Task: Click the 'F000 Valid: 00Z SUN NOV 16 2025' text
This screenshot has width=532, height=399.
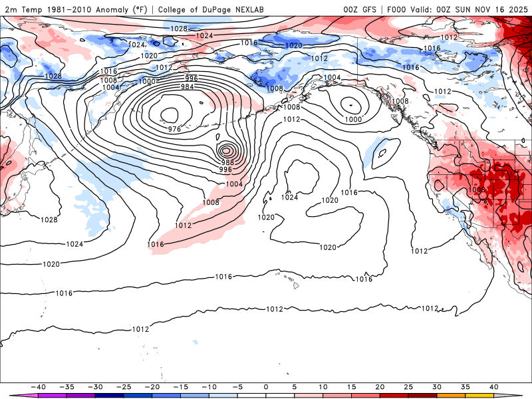Action: click(458, 10)
